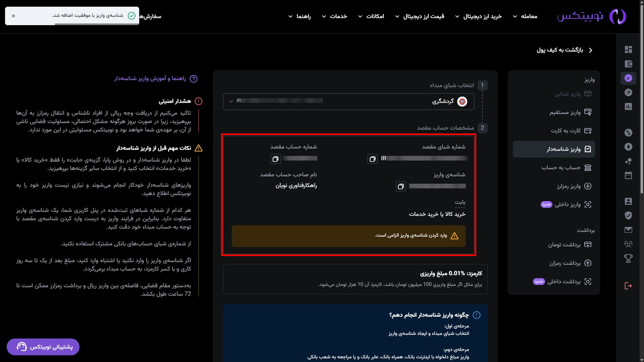The height and width of the screenshot is (362, 644).
Task: Copy the destination Sheba number
Action: (372, 159)
